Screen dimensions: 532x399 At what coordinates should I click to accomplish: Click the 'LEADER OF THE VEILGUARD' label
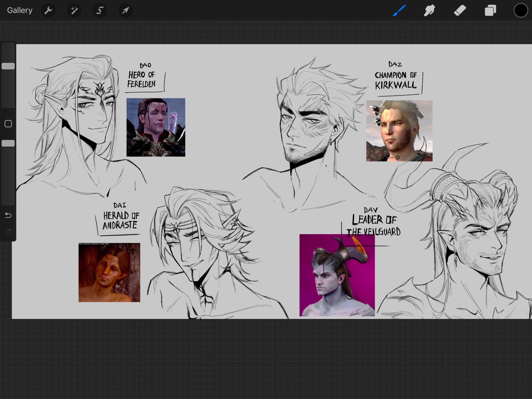coord(374,226)
